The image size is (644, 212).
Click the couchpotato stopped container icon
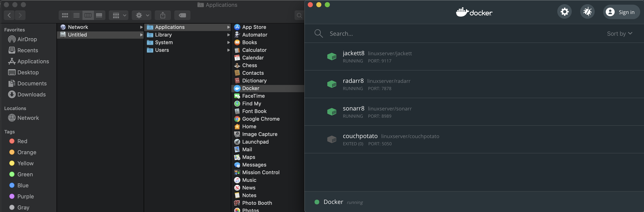pos(332,139)
